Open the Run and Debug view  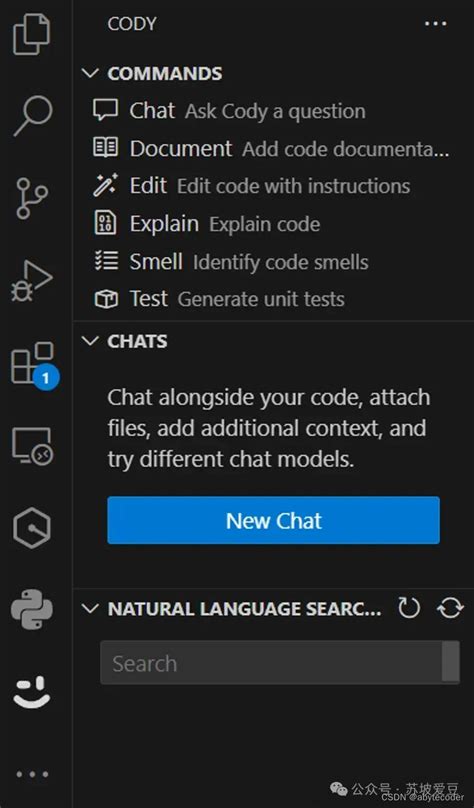(32, 281)
